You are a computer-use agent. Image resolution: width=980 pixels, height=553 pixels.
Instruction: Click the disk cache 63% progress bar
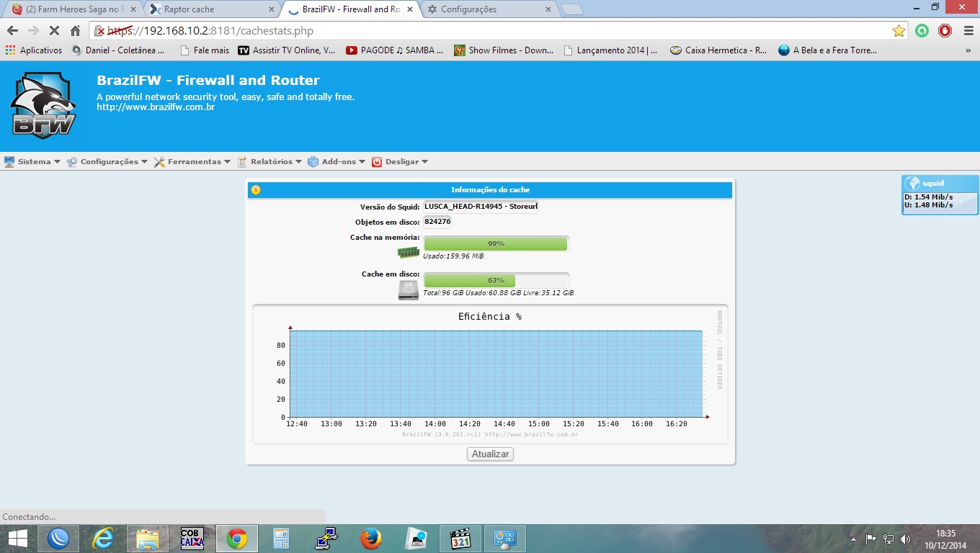(496, 281)
